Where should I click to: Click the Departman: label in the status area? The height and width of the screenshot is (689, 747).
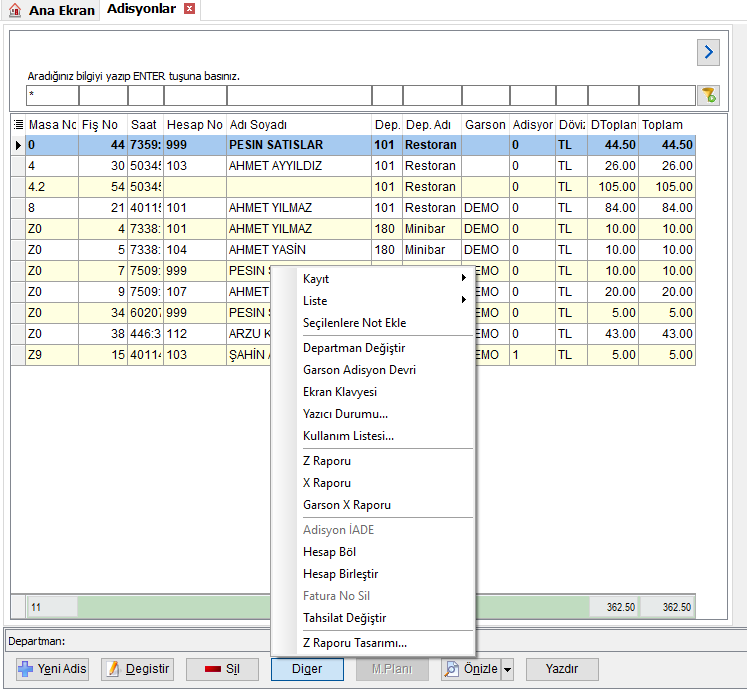point(37,641)
